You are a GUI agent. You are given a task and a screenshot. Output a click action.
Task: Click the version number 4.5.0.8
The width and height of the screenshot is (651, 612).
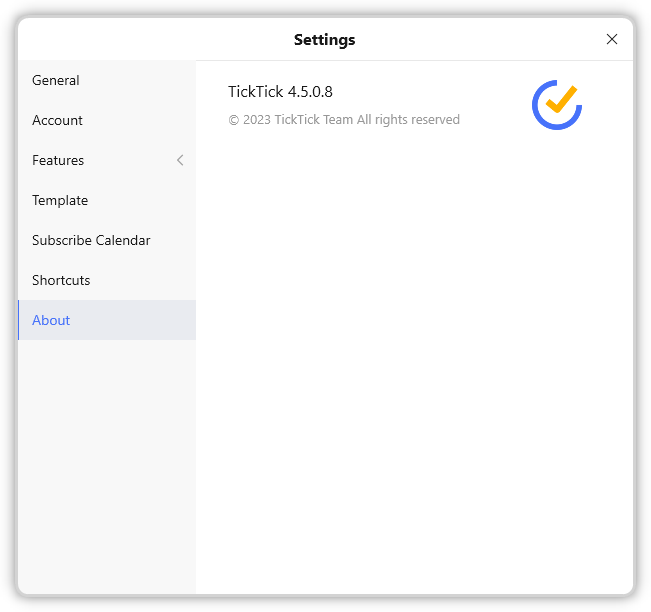pos(310,92)
